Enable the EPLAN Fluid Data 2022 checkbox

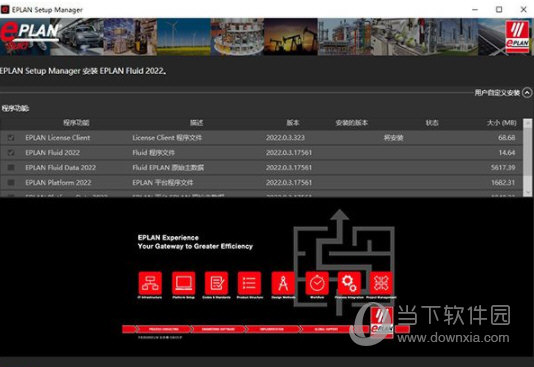11,167
